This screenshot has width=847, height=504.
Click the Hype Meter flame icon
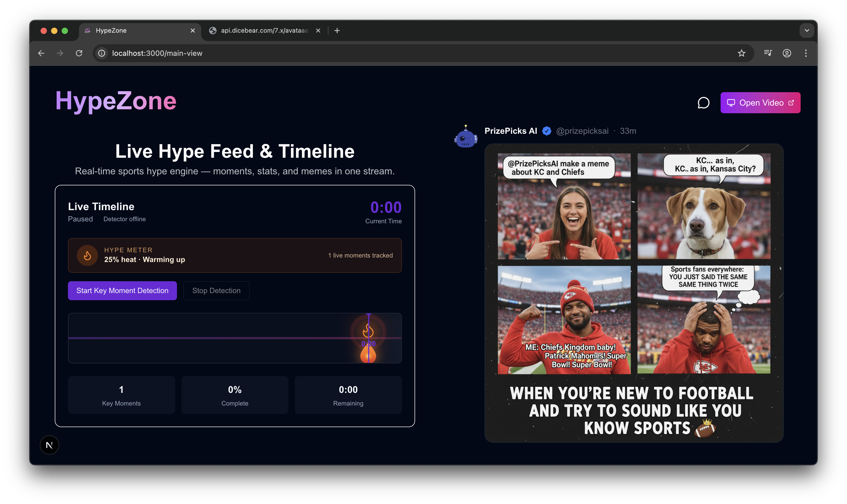[87, 255]
